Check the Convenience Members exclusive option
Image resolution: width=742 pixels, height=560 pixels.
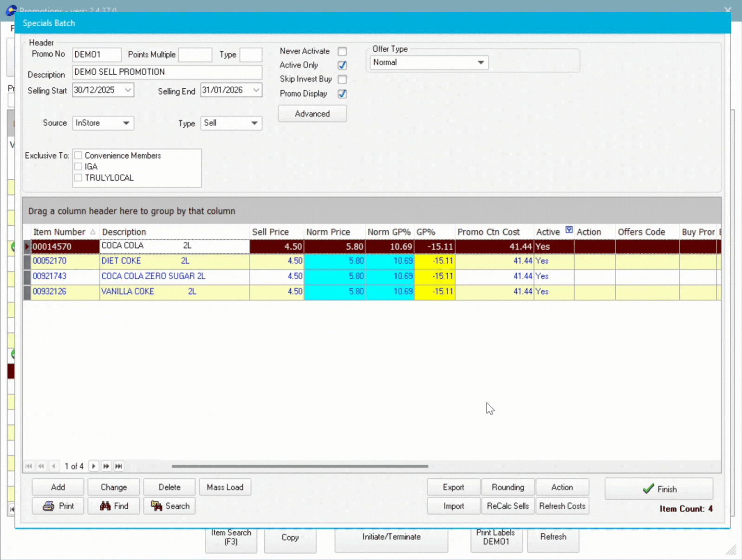pos(78,156)
